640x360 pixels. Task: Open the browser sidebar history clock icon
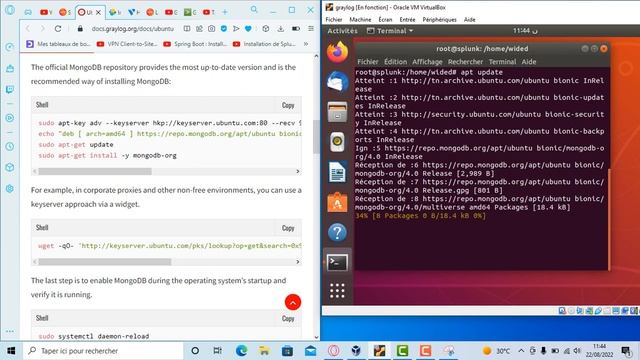(x=10, y=146)
